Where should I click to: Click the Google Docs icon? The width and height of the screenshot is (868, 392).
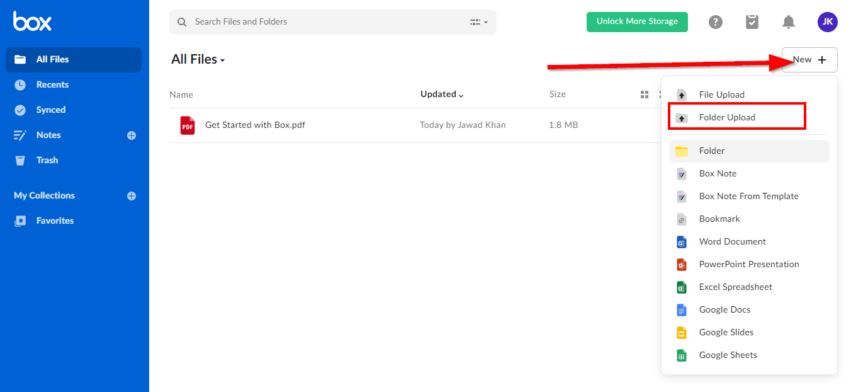(682, 310)
